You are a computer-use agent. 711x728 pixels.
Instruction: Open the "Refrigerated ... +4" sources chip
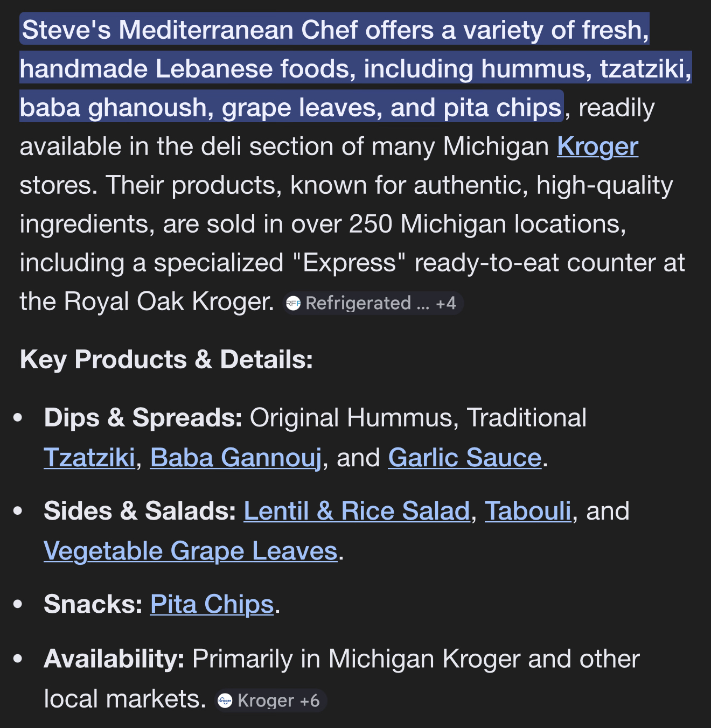373,303
